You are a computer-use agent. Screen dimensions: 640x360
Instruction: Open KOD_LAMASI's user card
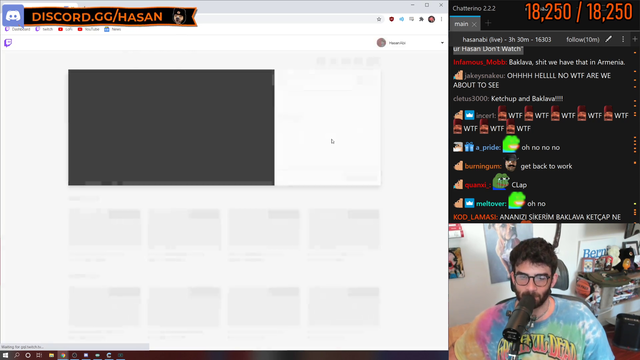click(x=476, y=217)
